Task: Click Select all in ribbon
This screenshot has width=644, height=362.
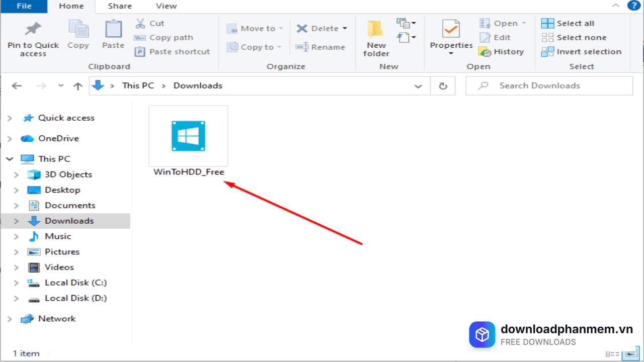Action: coord(568,23)
